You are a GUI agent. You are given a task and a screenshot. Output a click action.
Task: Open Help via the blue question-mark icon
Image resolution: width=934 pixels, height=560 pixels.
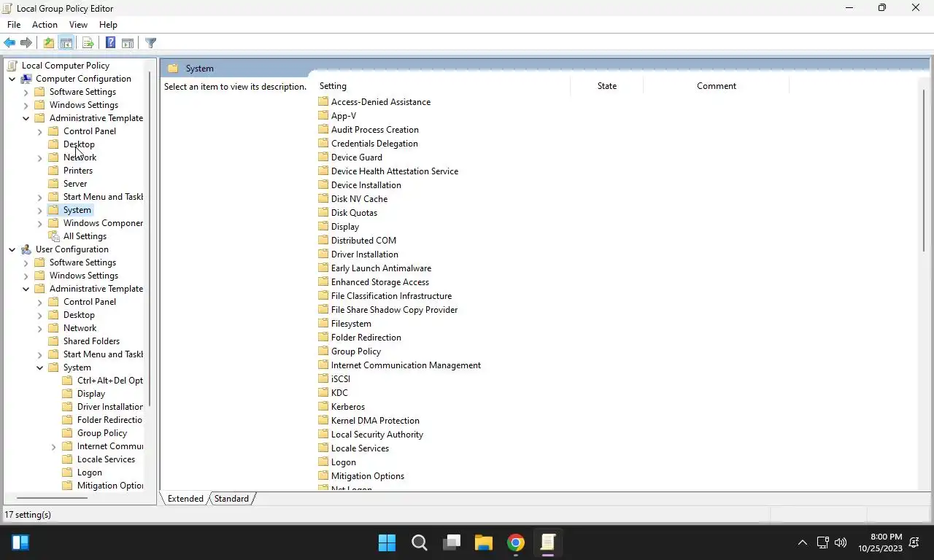(110, 43)
